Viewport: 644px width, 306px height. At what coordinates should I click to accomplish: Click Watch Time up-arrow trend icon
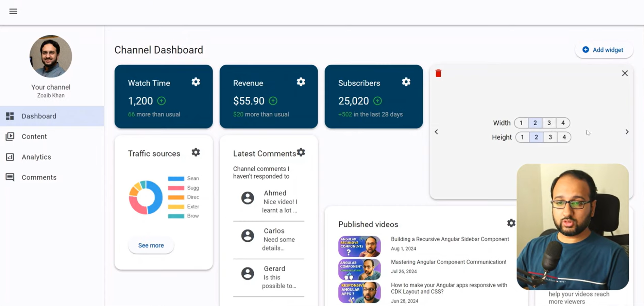(162, 101)
